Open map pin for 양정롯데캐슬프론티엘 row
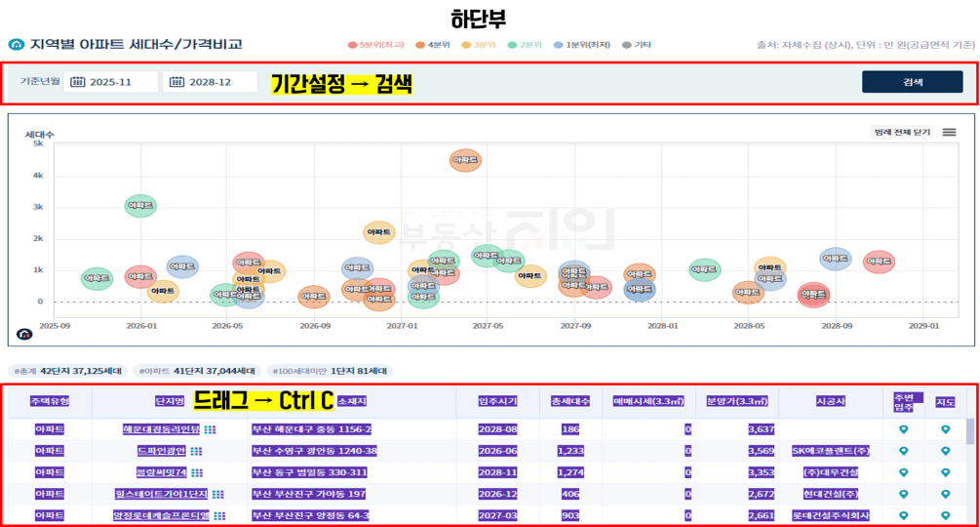Screen dimensions: 980x527 (x=944, y=515)
